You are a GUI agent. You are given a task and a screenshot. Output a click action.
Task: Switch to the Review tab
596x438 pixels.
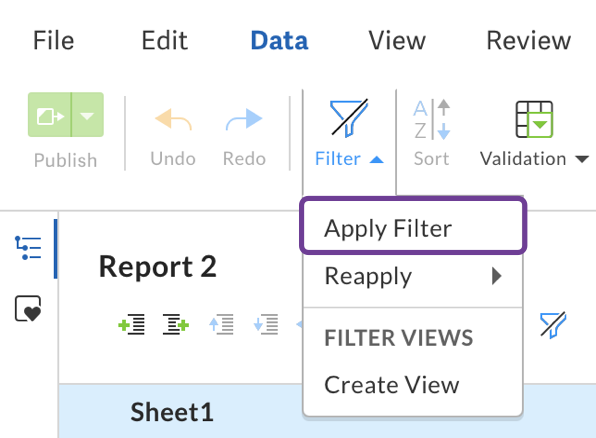click(x=529, y=40)
